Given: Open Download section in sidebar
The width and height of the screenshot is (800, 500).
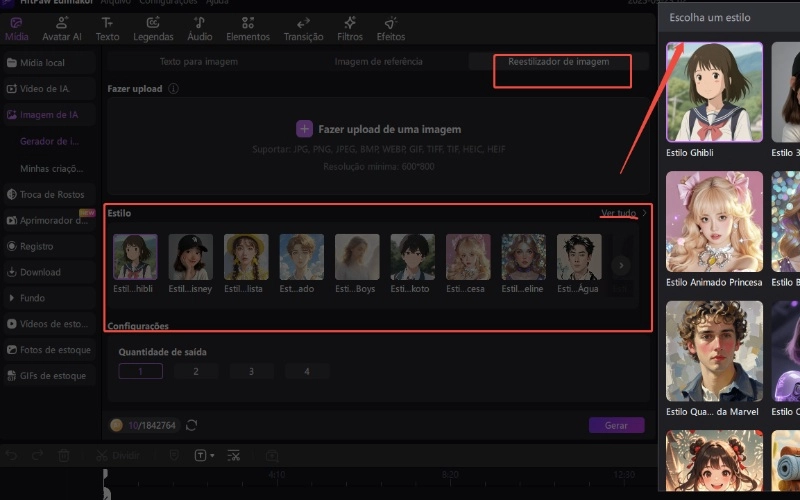Looking at the screenshot, I should tap(48, 272).
